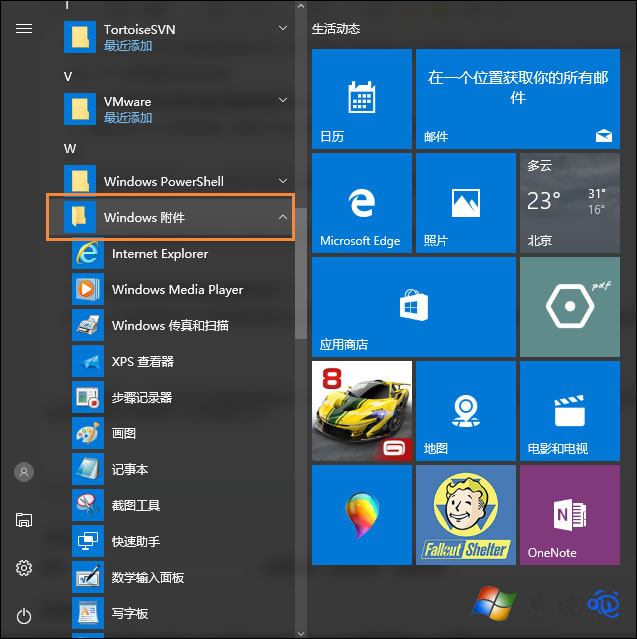Screen dimensions: 637x639
Task: Launch the Paint 3D colorful drop tile
Action: click(x=362, y=515)
